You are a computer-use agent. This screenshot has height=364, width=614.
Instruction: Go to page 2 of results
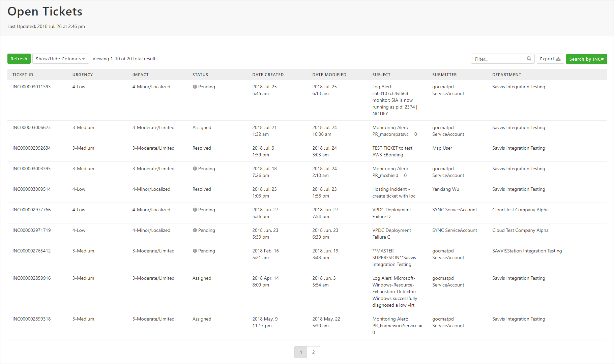coord(314,352)
